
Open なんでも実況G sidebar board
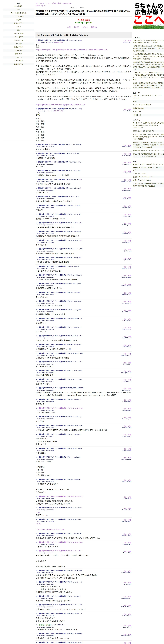pos(18,33)
